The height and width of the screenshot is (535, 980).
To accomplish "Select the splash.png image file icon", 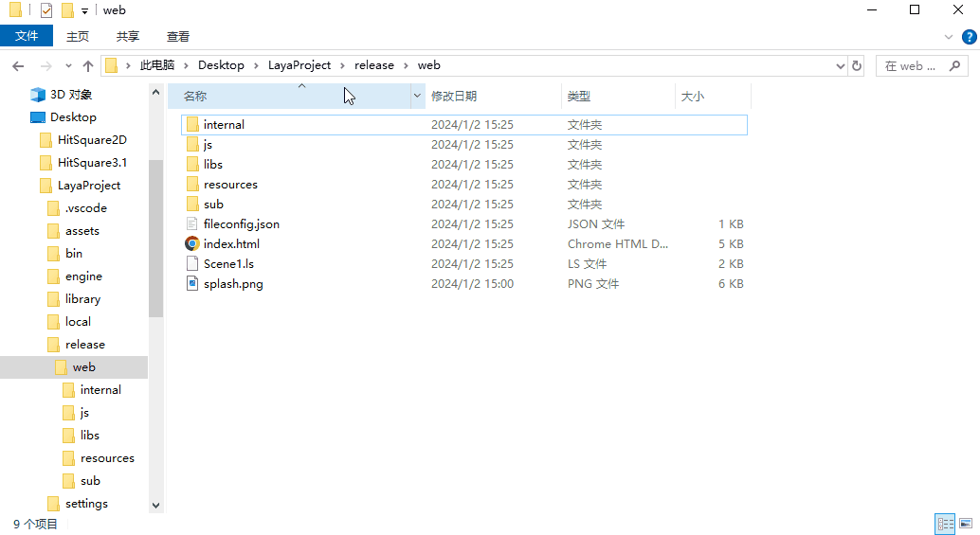I will coord(192,284).
